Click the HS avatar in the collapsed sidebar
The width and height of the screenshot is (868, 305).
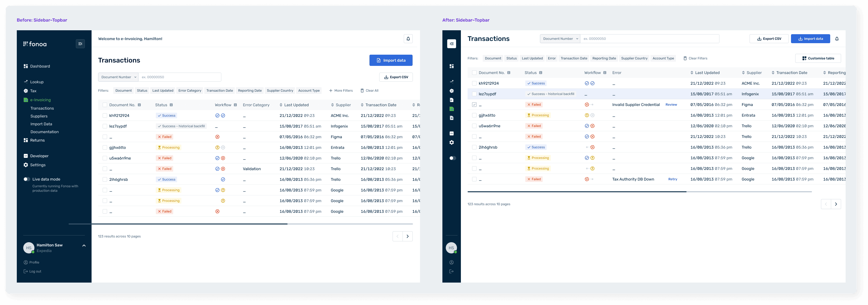451,248
